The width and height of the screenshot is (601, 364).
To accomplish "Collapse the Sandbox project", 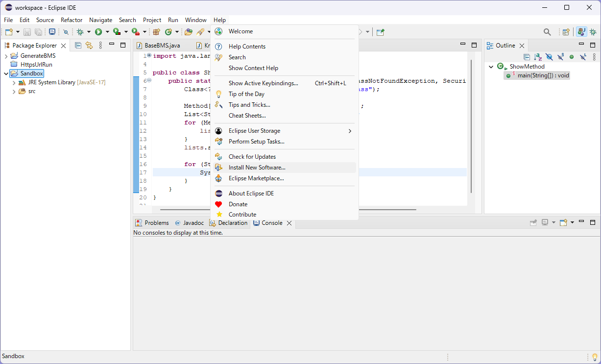I will [6, 73].
